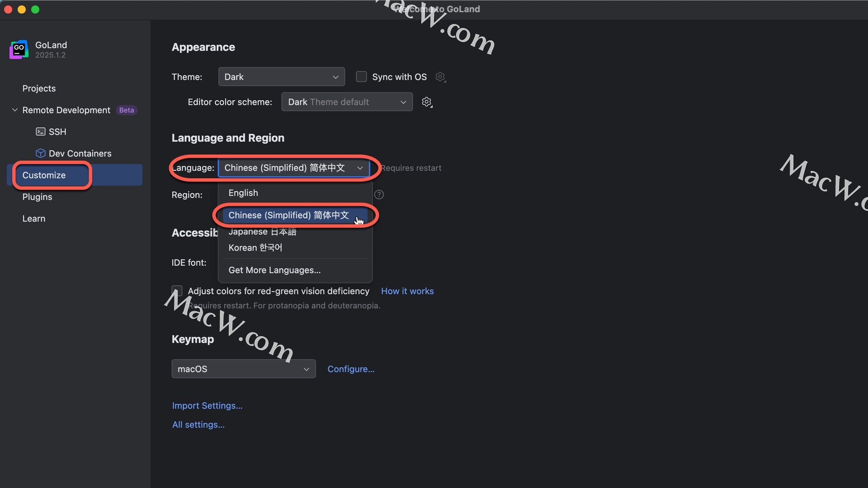Click the How it works link
The height and width of the screenshot is (488, 868).
407,291
